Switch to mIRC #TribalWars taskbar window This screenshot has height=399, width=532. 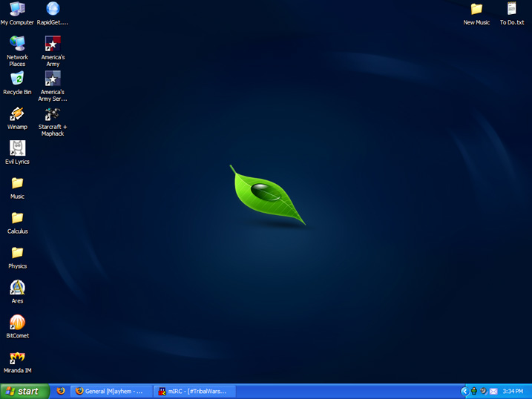194,391
